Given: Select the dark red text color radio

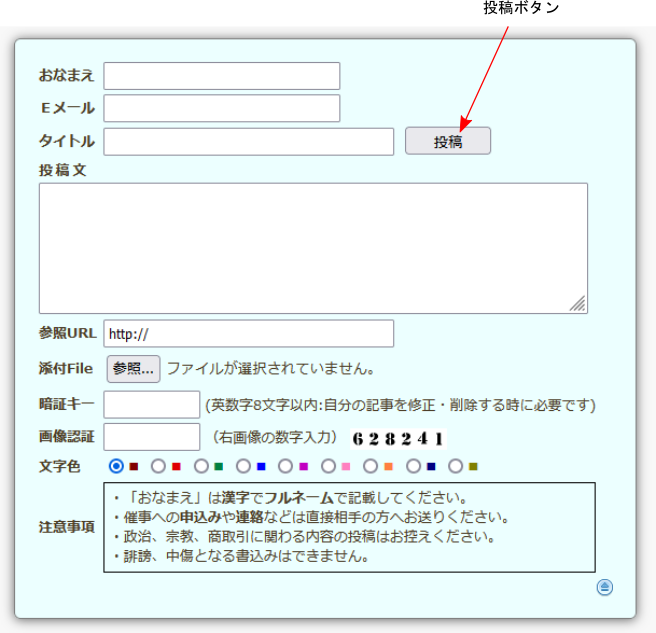Looking at the screenshot, I should pos(116,466).
